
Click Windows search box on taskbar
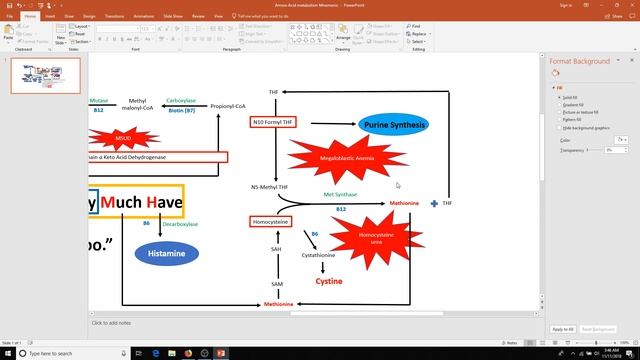(x=73, y=353)
